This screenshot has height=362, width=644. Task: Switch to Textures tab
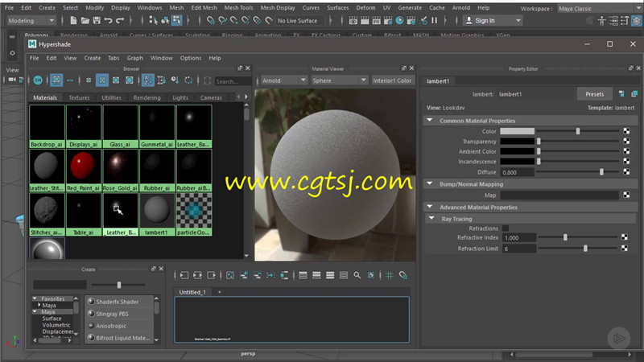pyautogui.click(x=79, y=97)
